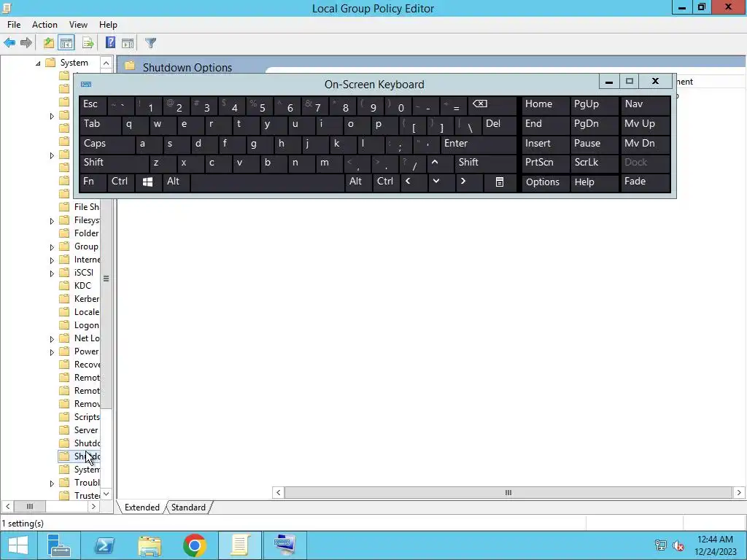
Task: Expand the Net Logon tree node
Action: point(52,339)
